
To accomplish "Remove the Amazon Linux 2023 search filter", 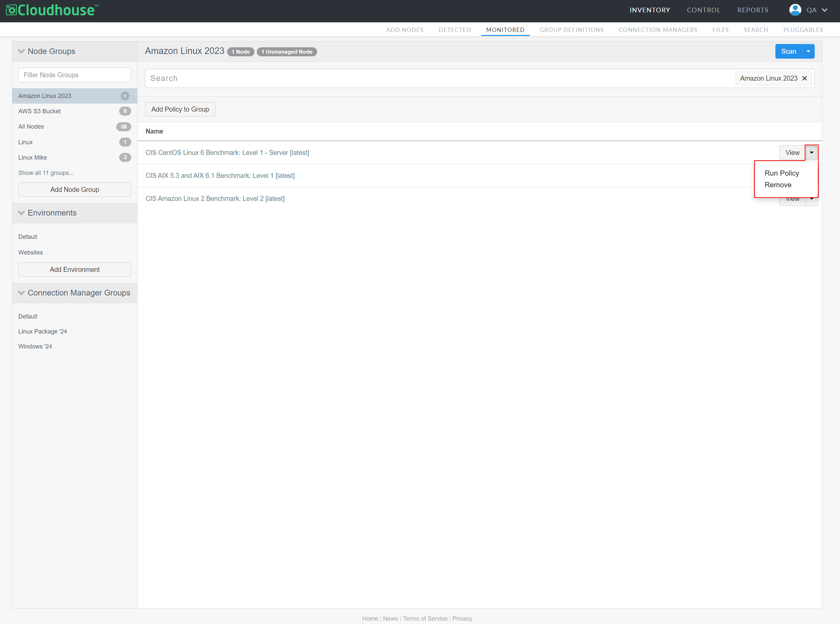I will (804, 78).
